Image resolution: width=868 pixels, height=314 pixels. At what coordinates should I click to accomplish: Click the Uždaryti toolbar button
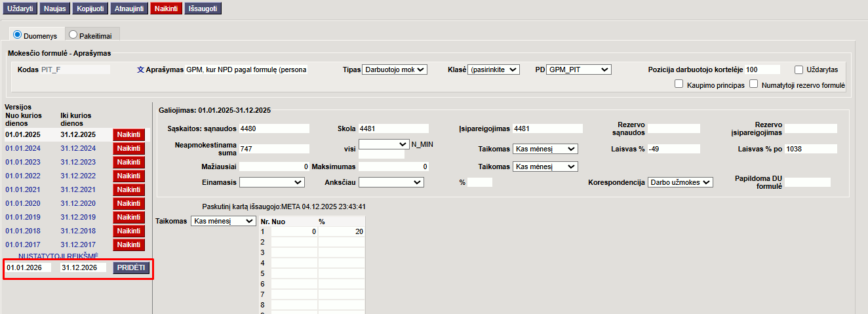20,9
